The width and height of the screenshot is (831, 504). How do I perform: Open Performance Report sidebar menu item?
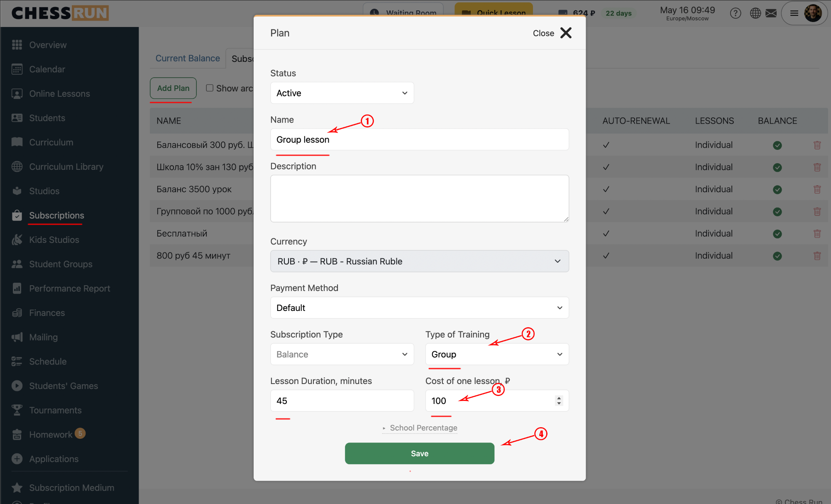pos(70,289)
